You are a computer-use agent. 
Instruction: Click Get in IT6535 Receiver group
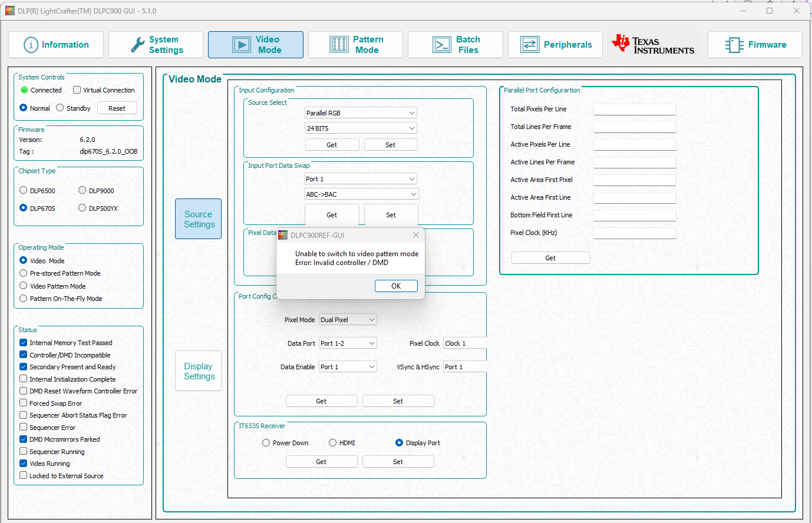pyautogui.click(x=321, y=462)
